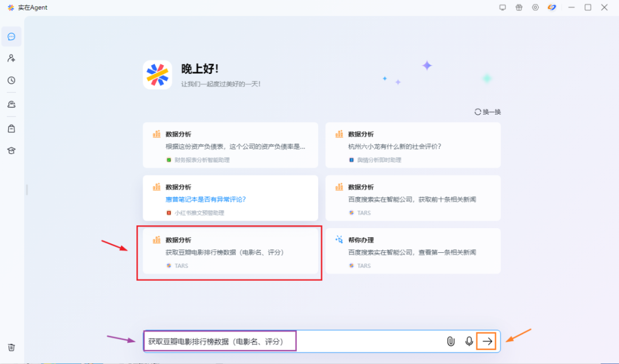Click the trash icon at the sidebar bottom
The width and height of the screenshot is (619, 364).
click(11, 347)
